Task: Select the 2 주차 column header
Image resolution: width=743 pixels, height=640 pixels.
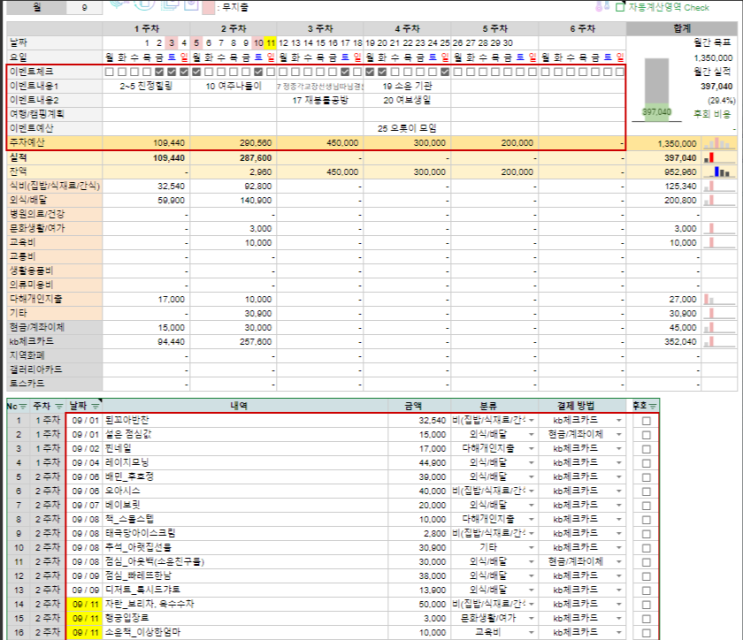Action: (234, 29)
